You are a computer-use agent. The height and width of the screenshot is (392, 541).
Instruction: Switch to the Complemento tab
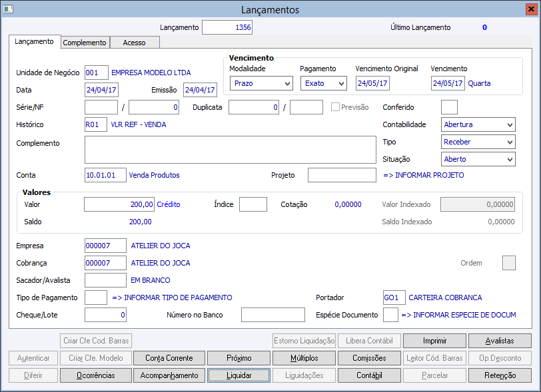(x=85, y=43)
